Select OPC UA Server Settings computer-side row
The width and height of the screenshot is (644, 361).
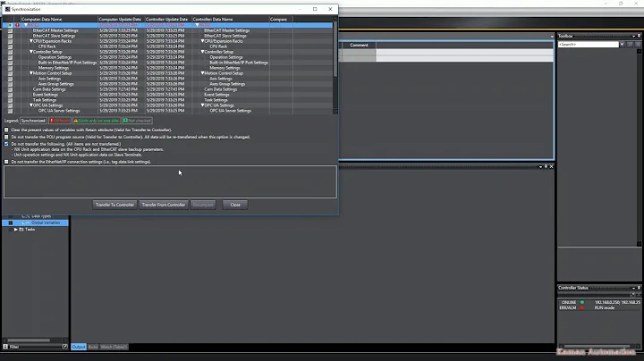point(59,110)
